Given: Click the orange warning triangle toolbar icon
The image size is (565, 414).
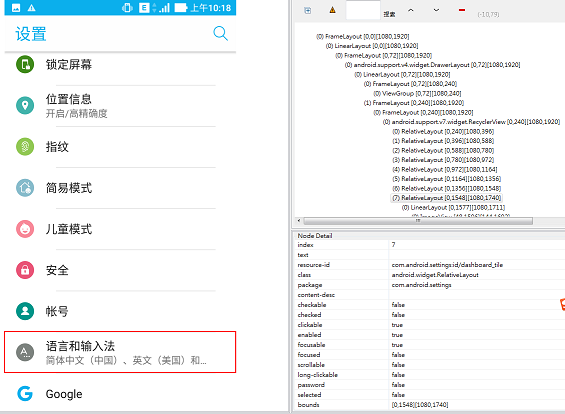Looking at the screenshot, I should pyautogui.click(x=332, y=10).
